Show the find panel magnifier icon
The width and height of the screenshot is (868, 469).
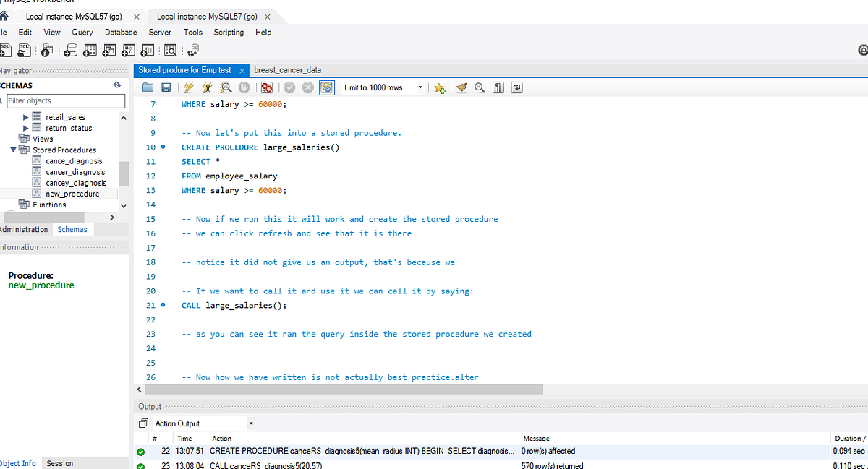click(480, 87)
